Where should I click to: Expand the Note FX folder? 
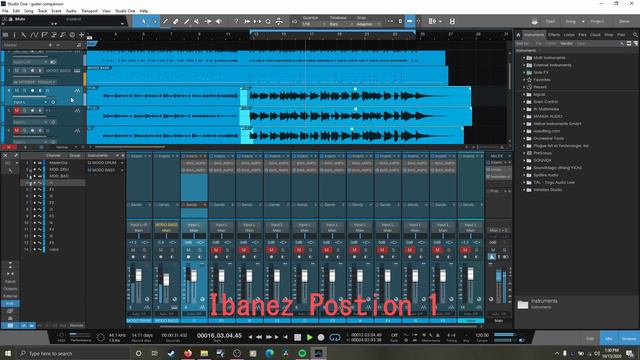click(524, 73)
